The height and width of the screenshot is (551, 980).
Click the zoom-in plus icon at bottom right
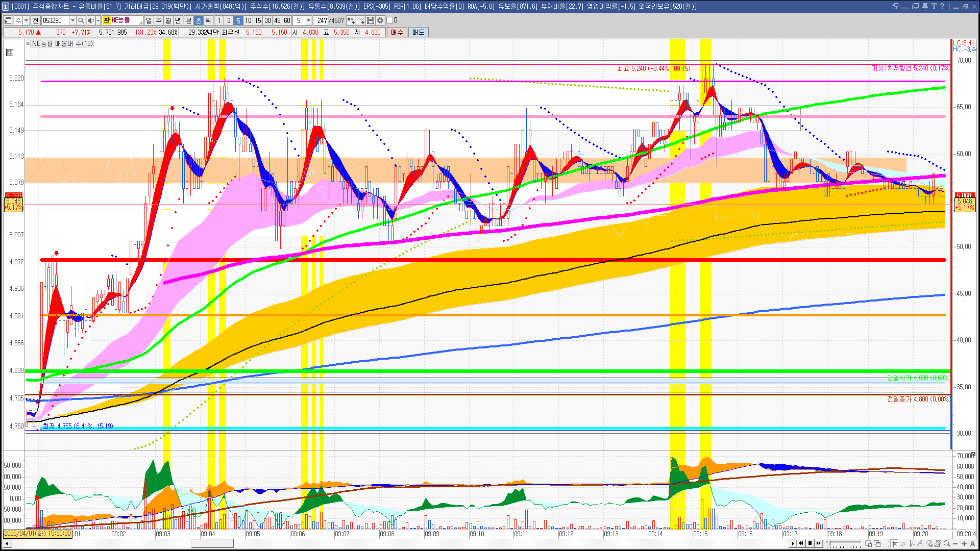coord(964,543)
